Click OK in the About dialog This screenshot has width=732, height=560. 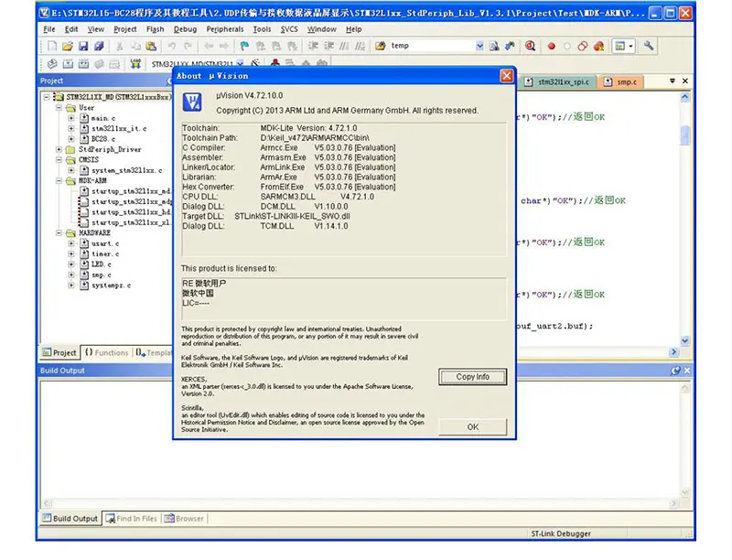tap(472, 426)
